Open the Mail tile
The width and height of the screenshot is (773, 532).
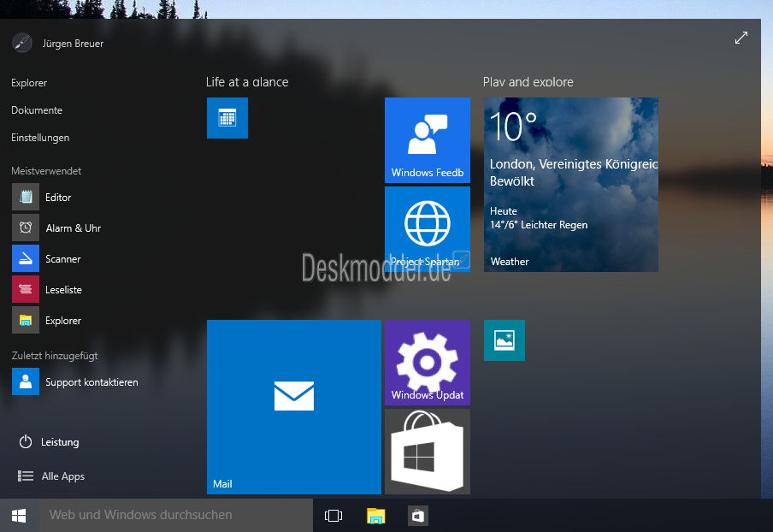pyautogui.click(x=294, y=407)
